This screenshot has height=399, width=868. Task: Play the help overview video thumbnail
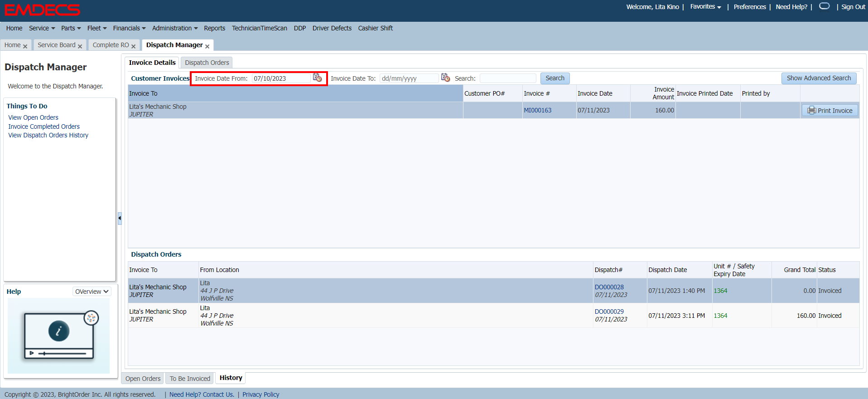[x=58, y=336]
